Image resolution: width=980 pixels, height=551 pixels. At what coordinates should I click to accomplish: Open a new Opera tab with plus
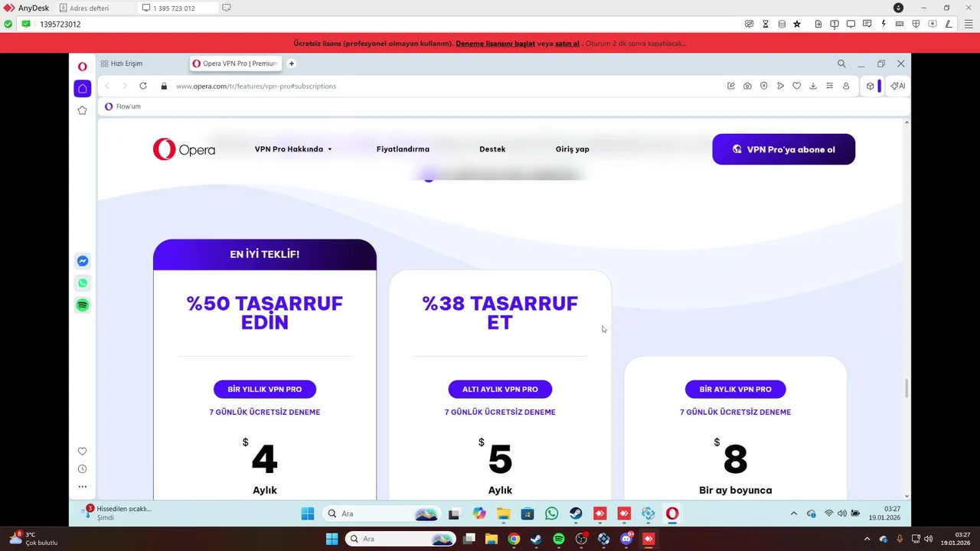pyautogui.click(x=291, y=64)
